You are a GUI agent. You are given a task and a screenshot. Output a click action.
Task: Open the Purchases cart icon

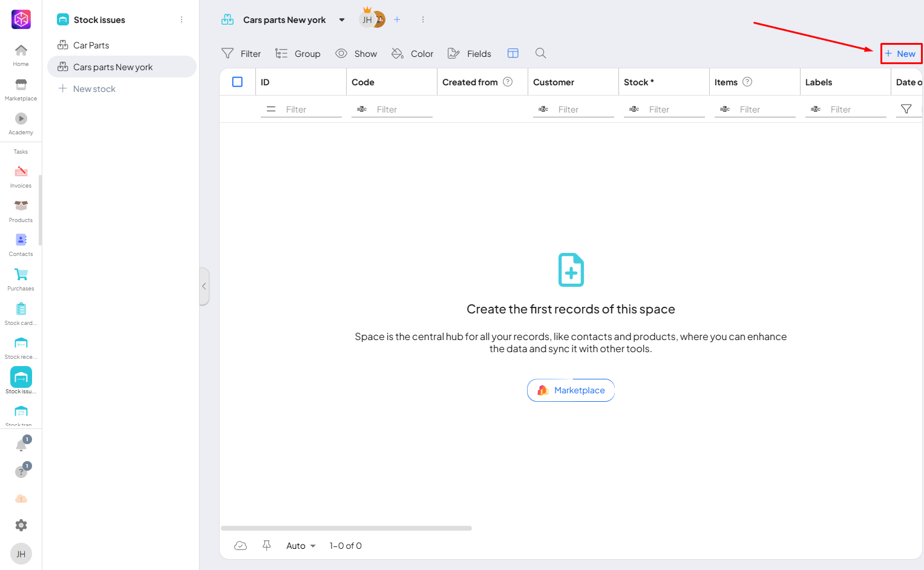pyautogui.click(x=21, y=279)
